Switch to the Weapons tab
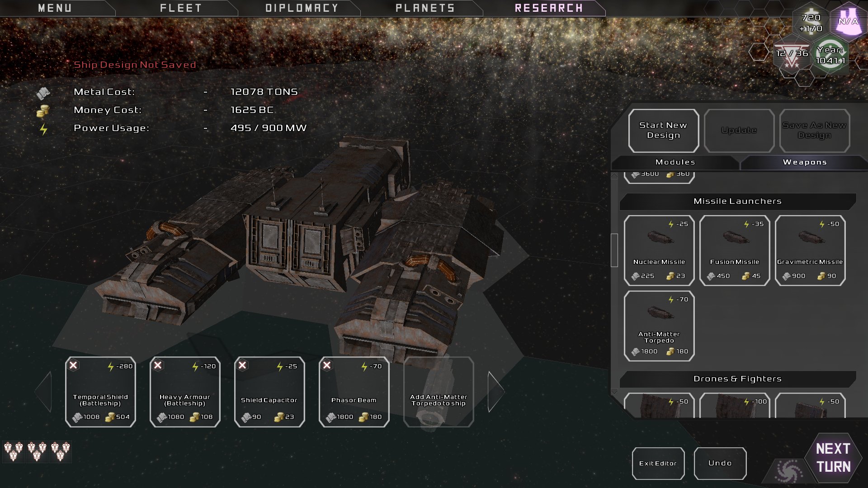This screenshot has width=868, height=488. (805, 161)
